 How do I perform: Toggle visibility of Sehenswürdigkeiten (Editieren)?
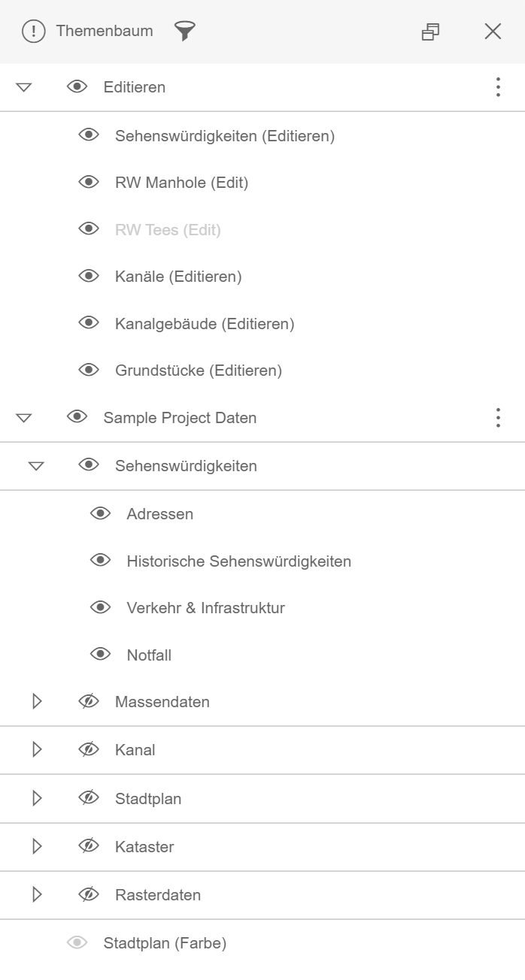(x=89, y=135)
